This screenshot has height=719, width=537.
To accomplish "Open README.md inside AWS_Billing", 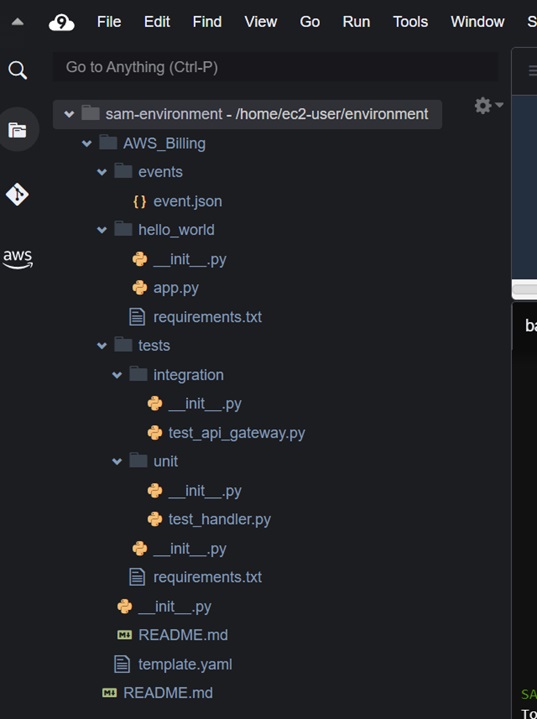I will 183,635.
